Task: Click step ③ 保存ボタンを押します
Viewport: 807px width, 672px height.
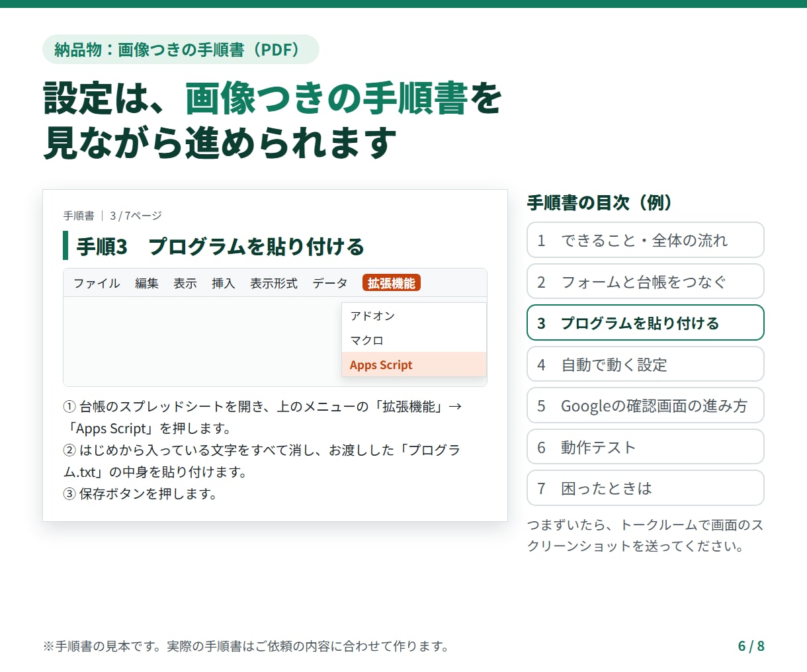Action: pyautogui.click(x=140, y=493)
